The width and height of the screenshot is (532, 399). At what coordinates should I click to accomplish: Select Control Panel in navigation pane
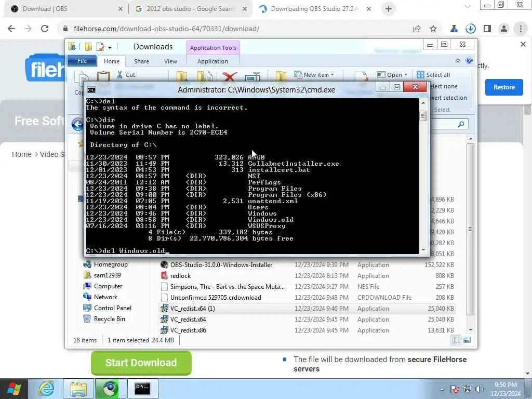[x=108, y=308]
